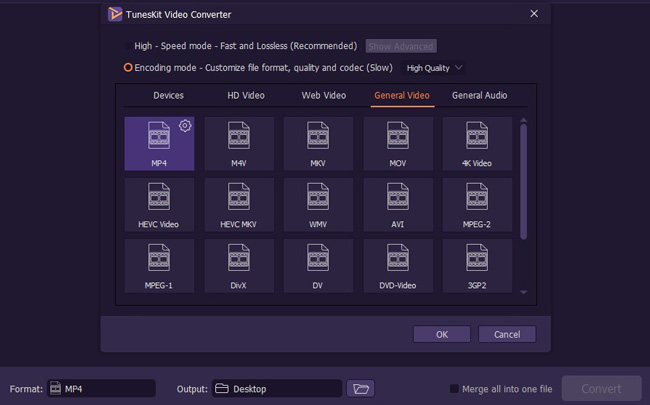Click the scroll up arrow in format list
650x405 pixels.
pyautogui.click(x=524, y=120)
